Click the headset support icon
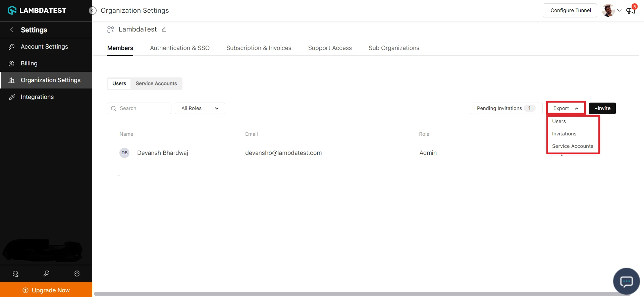 [15, 274]
